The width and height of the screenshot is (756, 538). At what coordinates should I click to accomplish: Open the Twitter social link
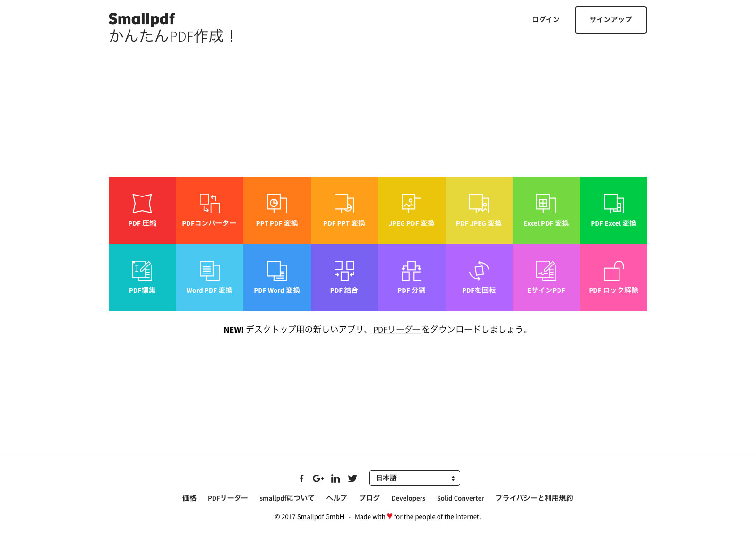point(352,478)
